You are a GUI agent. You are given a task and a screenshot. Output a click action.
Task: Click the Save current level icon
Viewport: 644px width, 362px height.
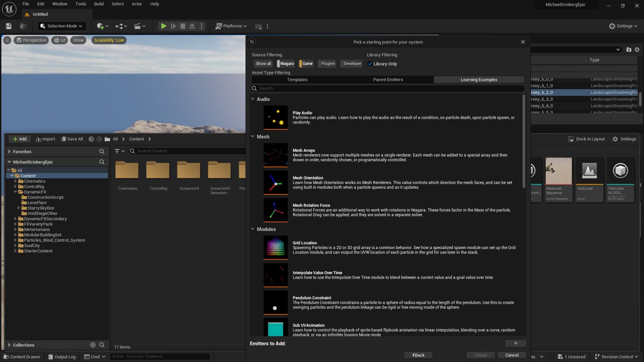(x=8, y=26)
